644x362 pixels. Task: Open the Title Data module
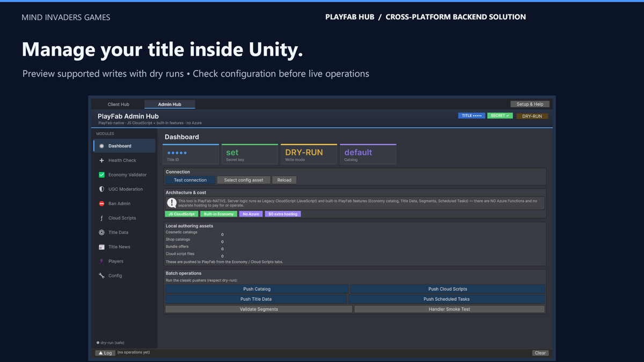(125, 233)
